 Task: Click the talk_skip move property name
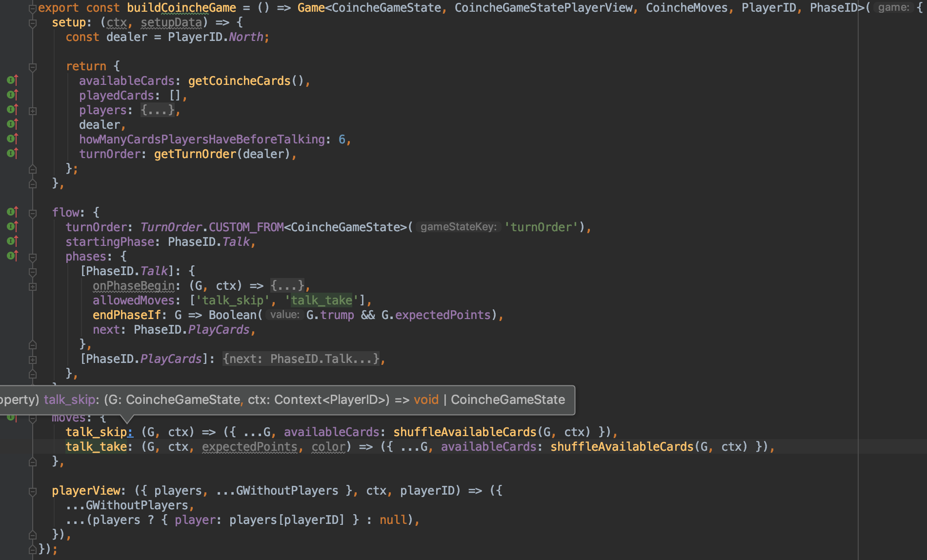tap(97, 432)
